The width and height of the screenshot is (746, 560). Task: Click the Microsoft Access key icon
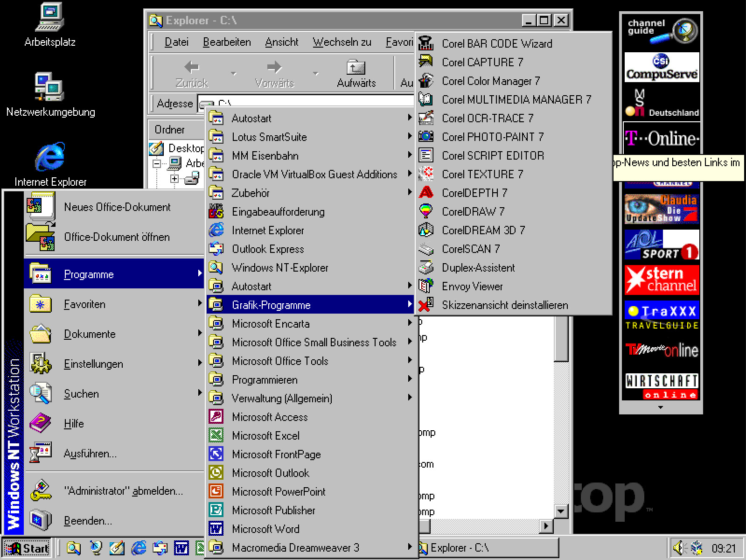coord(216,417)
